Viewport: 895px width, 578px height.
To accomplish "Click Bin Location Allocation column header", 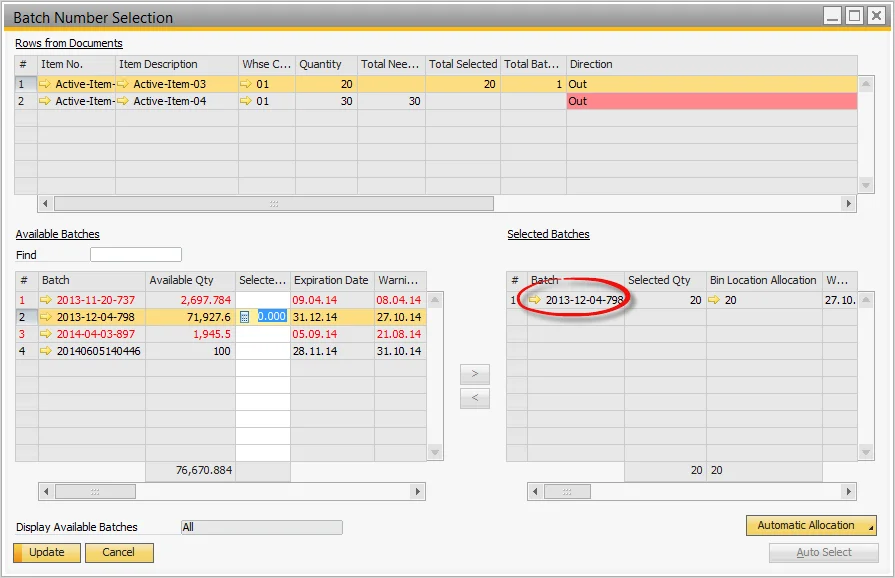I will pyautogui.click(x=764, y=280).
